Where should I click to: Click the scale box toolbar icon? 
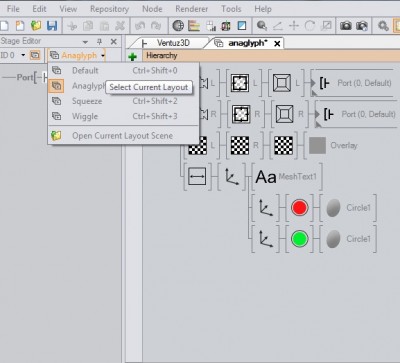[x=326, y=26]
